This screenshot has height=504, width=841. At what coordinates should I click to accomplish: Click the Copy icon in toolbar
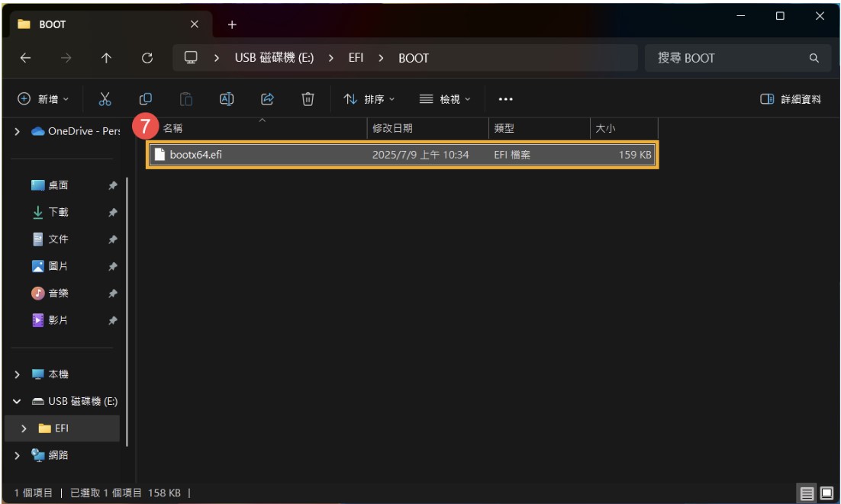coord(146,99)
